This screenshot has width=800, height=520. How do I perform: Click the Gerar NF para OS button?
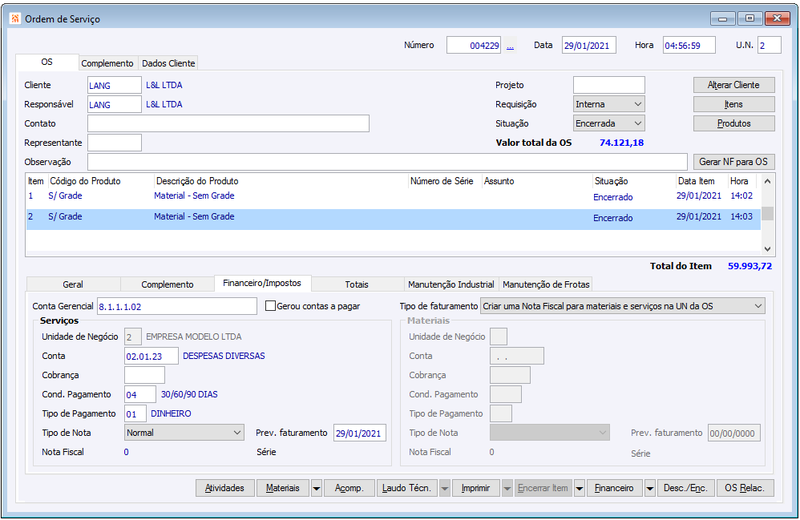[x=734, y=162]
